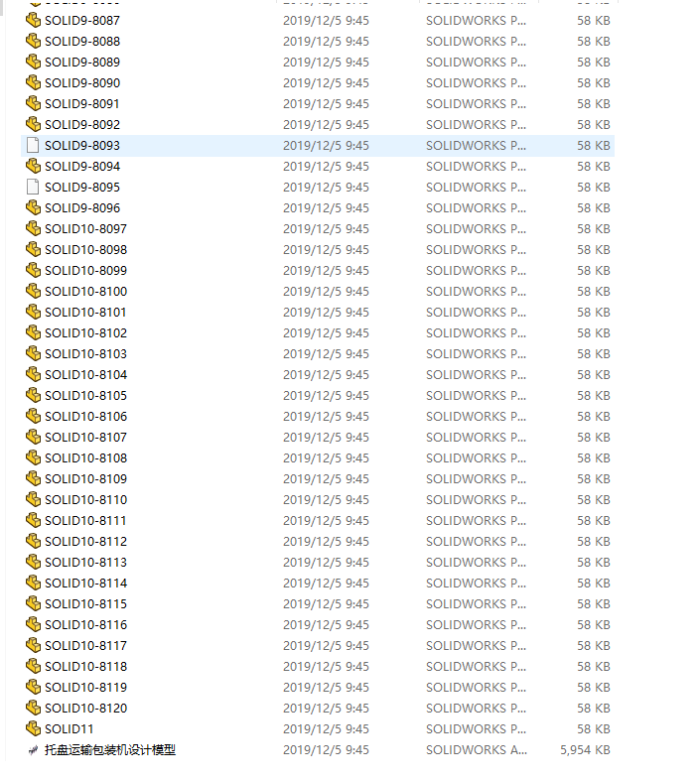Viewport: 700px width, 780px height.
Task: Click the part icon of SOLID10-8117
Action: click(x=33, y=646)
